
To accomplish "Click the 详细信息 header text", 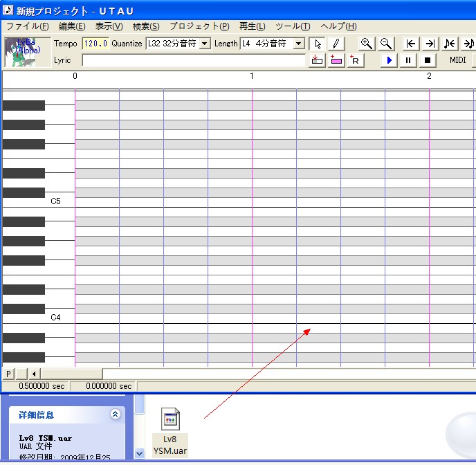I will coord(36,415).
